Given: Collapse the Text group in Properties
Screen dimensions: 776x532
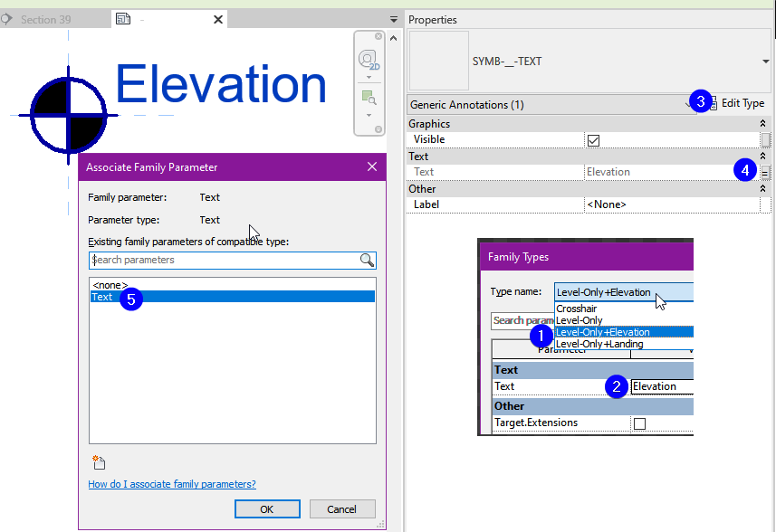Looking at the screenshot, I should click(762, 157).
